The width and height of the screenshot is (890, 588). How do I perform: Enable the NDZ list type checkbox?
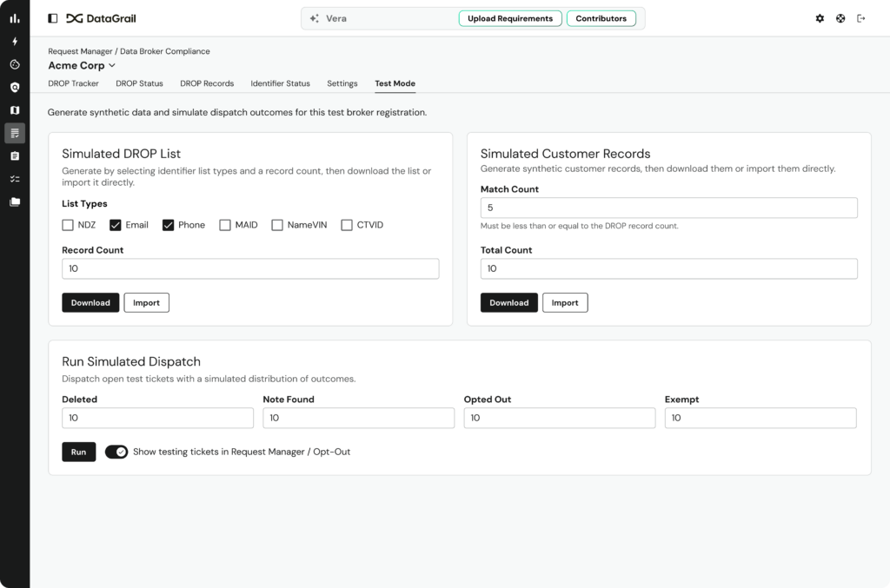tap(68, 225)
